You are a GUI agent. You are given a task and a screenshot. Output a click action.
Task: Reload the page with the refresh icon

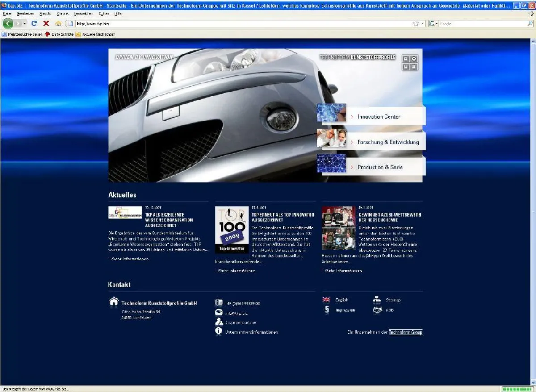pyautogui.click(x=34, y=23)
